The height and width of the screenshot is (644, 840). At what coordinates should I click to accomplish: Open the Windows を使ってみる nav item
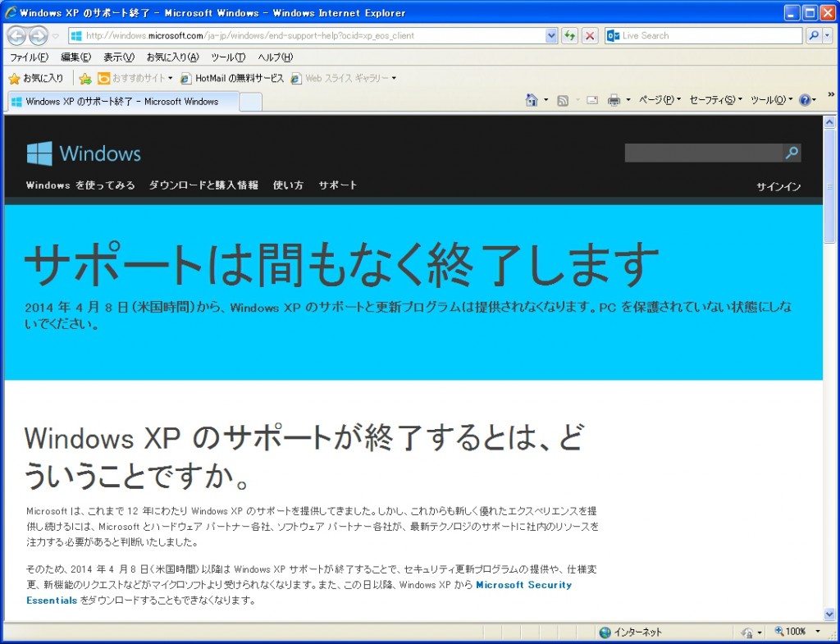pos(80,185)
